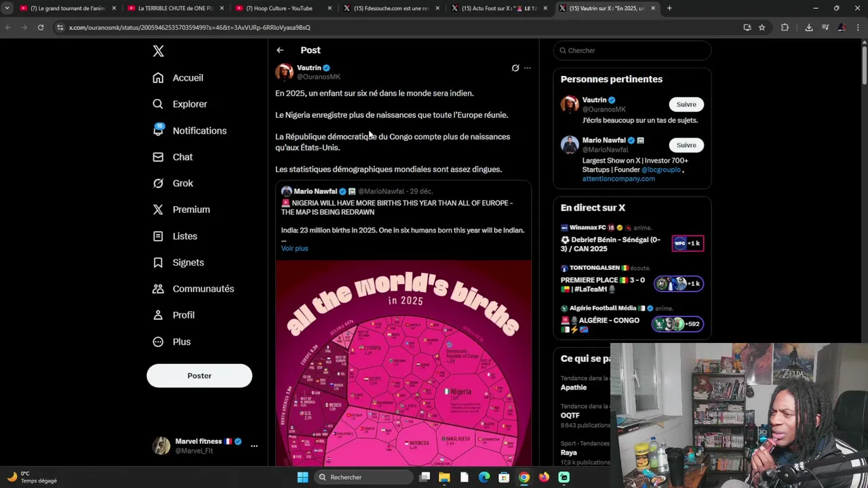Click the address bar URL
Image resolution: width=868 pixels, height=488 pixels.
click(x=190, y=28)
